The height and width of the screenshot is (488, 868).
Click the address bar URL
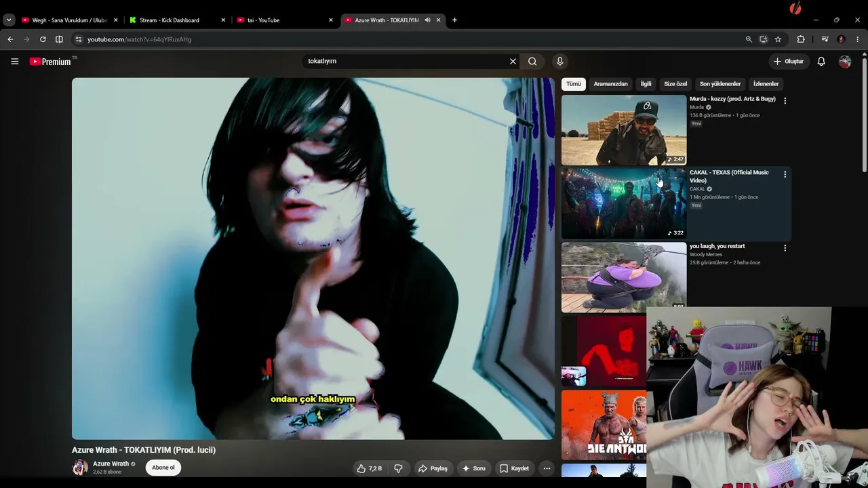point(139,39)
